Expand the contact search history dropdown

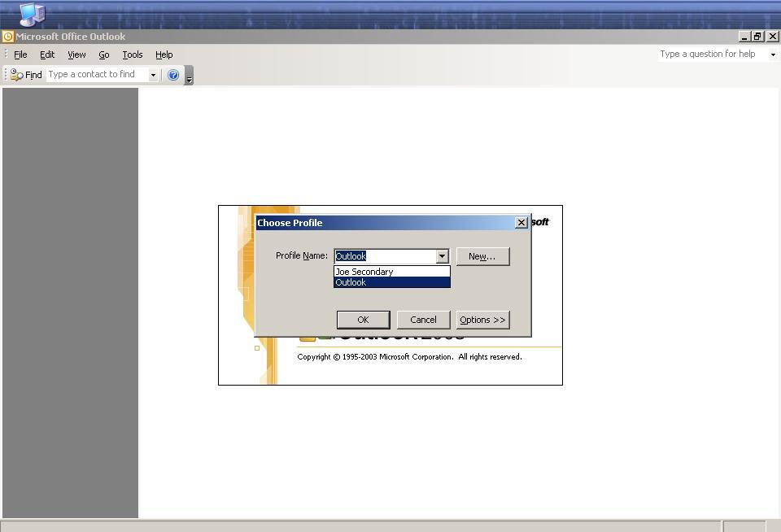[153, 75]
